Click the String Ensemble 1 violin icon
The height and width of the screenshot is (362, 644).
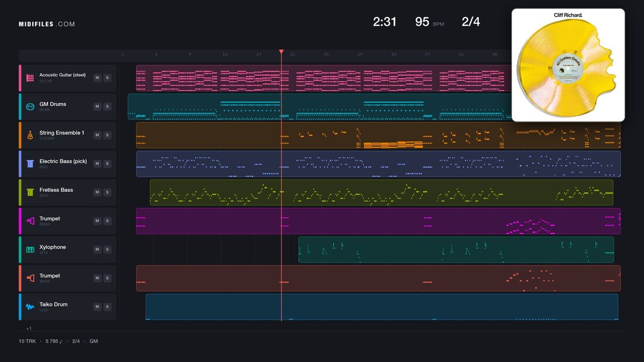click(30, 135)
